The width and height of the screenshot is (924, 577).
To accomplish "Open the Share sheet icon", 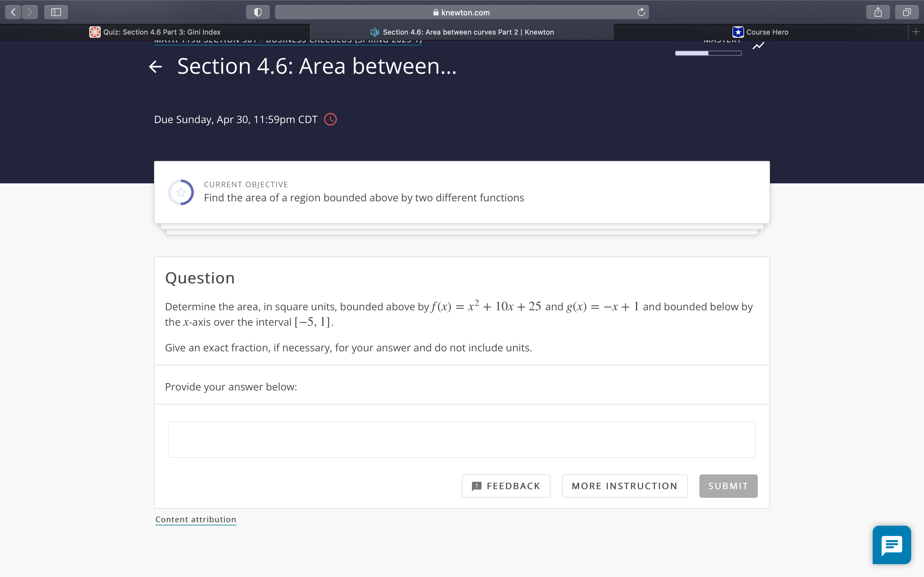I will [x=878, y=12].
